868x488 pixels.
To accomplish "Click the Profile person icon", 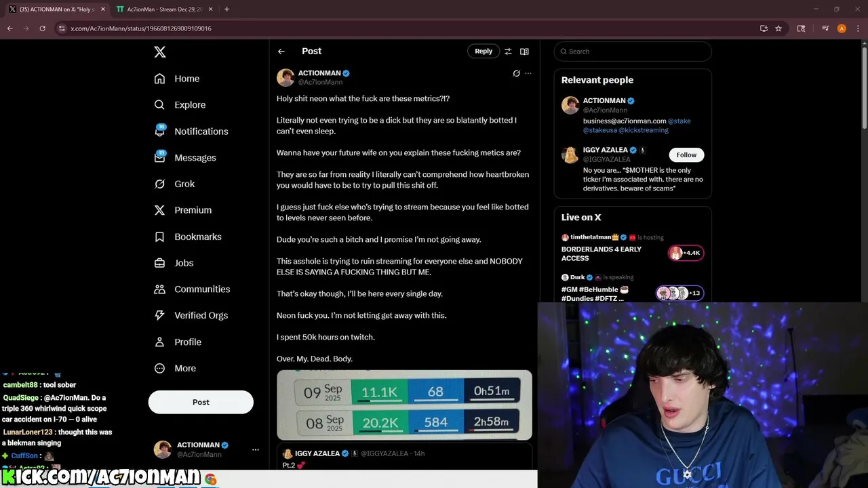I will pyautogui.click(x=159, y=342).
